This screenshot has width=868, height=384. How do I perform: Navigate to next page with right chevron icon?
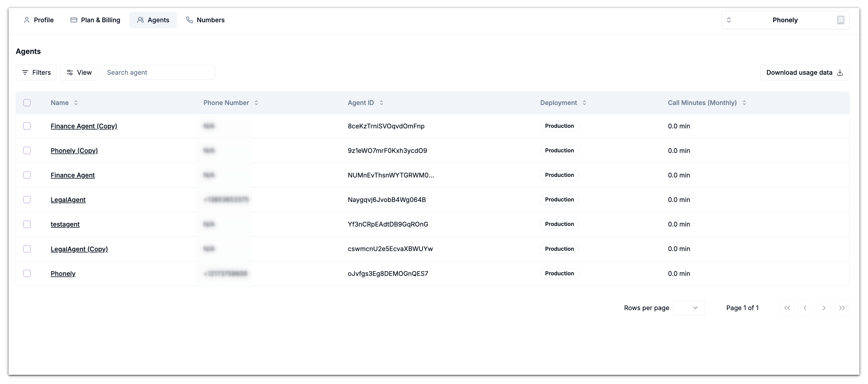click(x=824, y=308)
